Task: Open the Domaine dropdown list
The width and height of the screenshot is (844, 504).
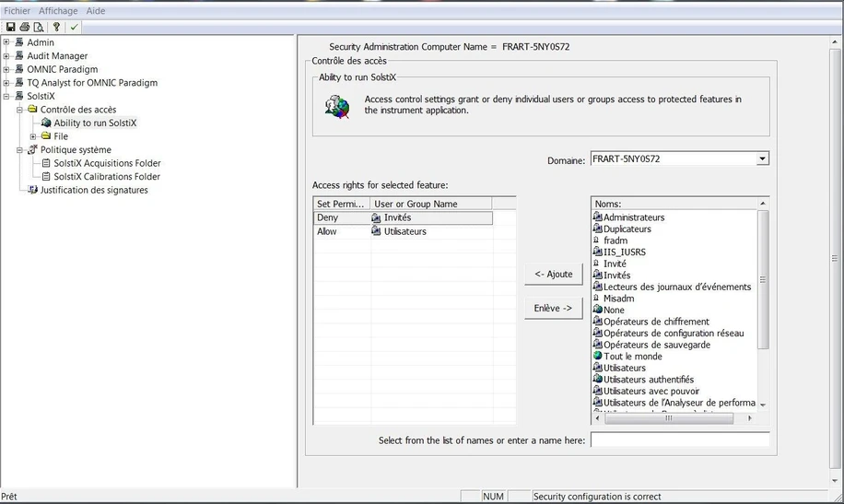Action: [762, 158]
